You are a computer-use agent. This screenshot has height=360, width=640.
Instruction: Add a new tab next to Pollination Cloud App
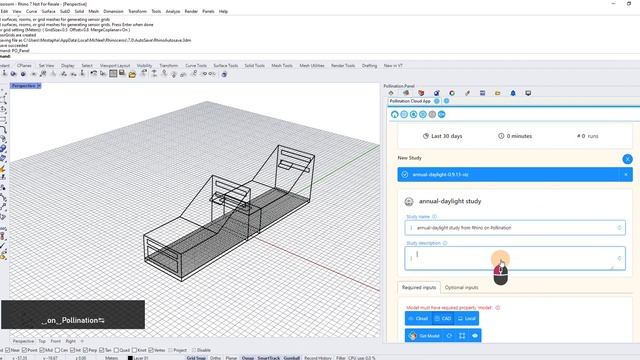click(x=447, y=101)
